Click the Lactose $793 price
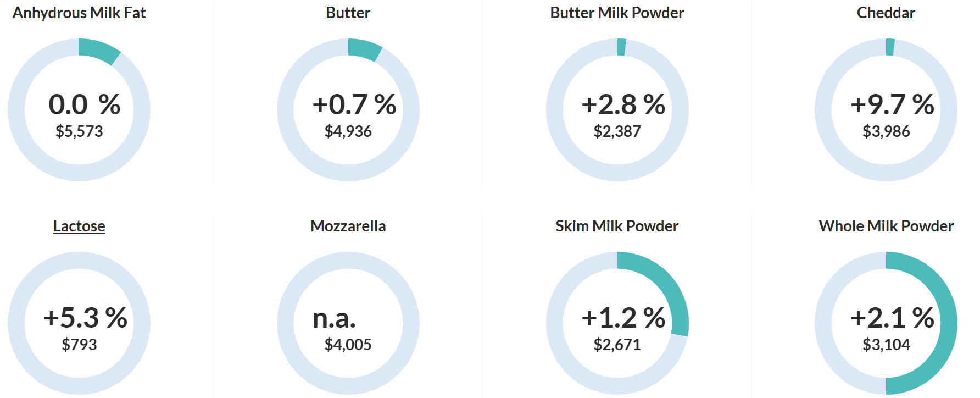The width and height of the screenshot is (980, 398). click(x=79, y=345)
